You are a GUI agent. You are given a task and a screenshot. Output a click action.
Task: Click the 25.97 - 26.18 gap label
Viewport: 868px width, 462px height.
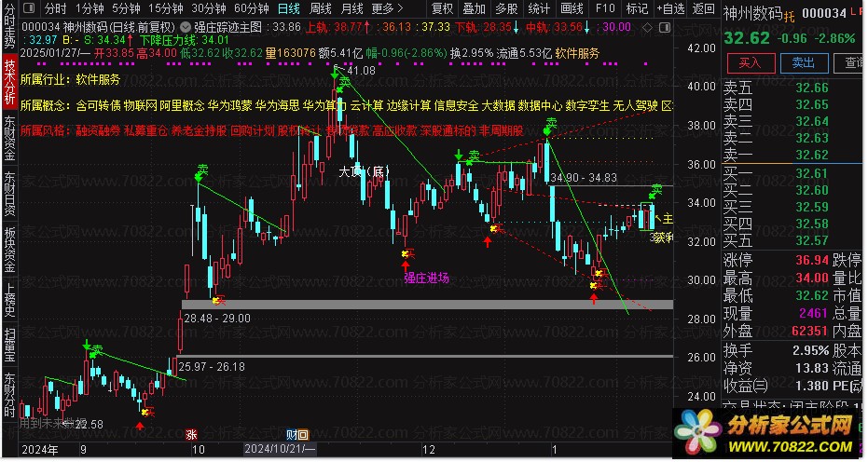[212, 367]
